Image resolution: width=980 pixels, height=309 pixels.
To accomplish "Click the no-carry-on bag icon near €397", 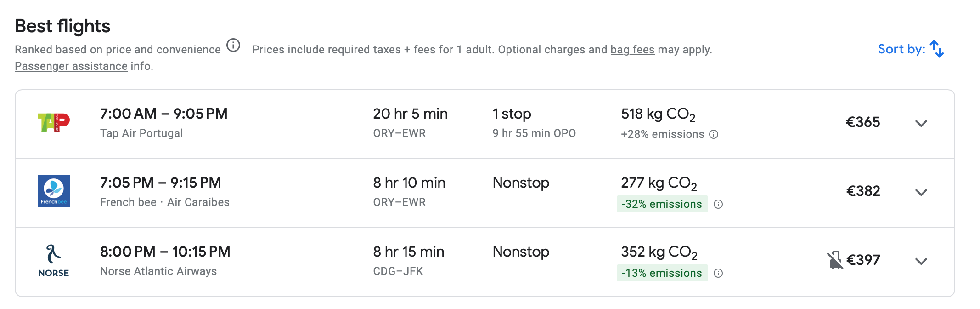I will pos(835,260).
